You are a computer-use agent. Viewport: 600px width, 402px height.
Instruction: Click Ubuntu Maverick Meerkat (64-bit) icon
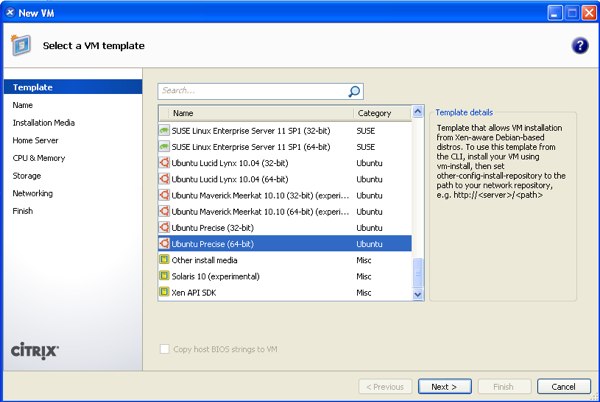tap(164, 211)
